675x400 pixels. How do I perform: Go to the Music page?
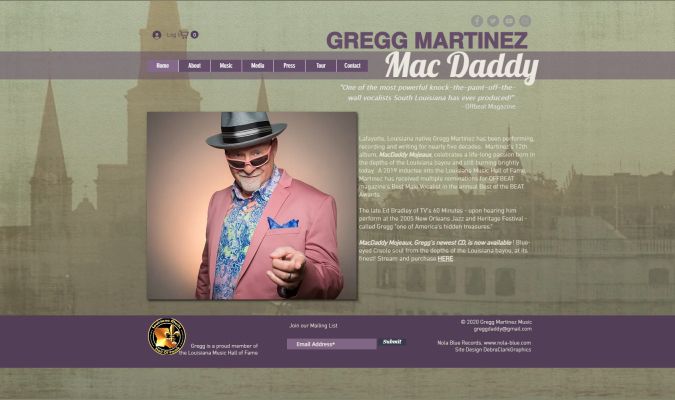[x=226, y=66]
